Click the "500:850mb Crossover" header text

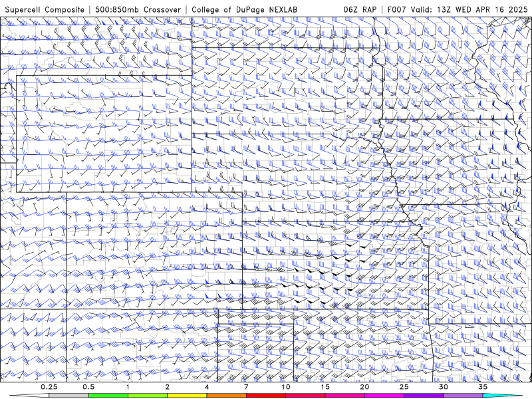(138, 9)
